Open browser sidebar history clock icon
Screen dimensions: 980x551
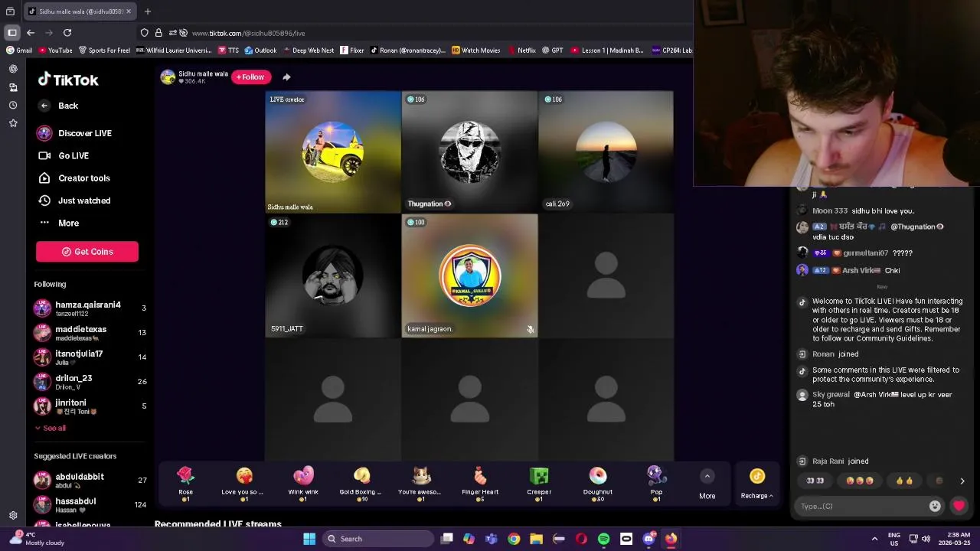pos(13,105)
